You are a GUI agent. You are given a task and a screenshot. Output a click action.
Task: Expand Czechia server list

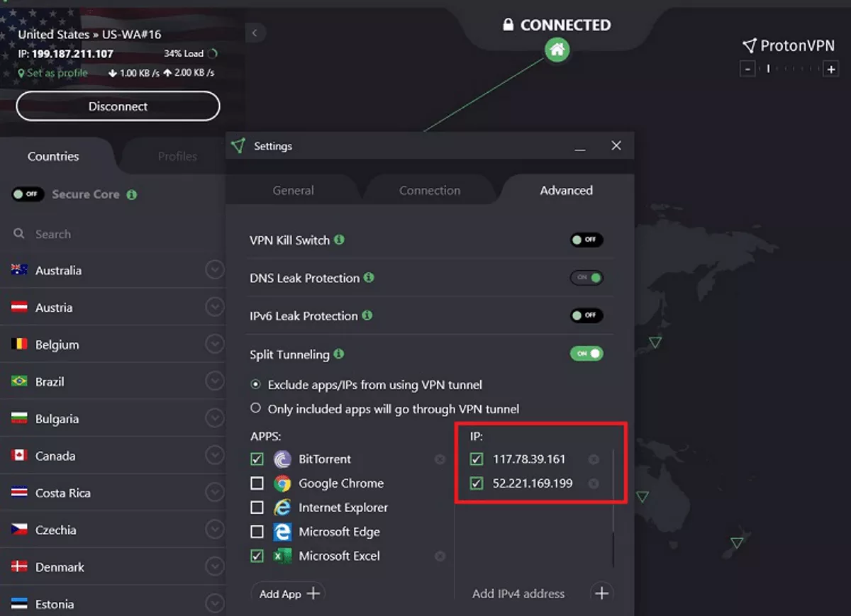pos(214,530)
